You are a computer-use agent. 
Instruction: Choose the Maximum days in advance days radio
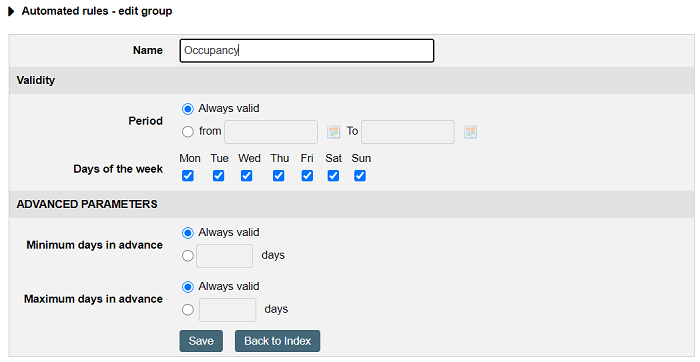point(188,310)
